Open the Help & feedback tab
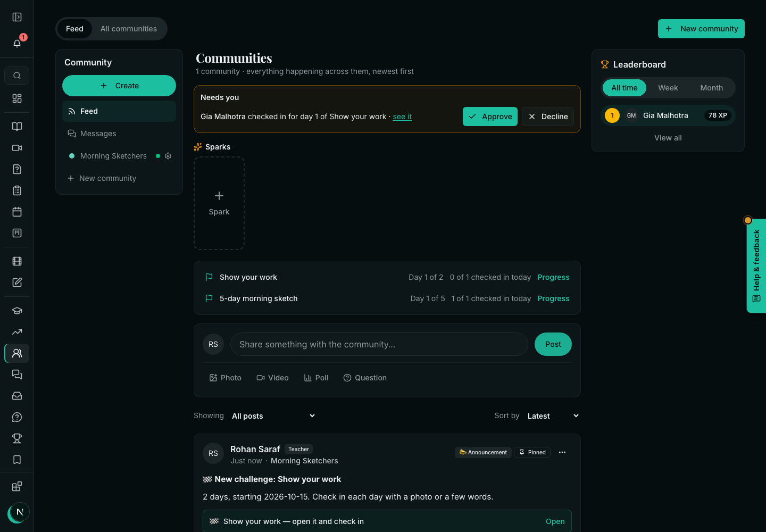Viewport: 766px width, 532px height. click(x=756, y=266)
